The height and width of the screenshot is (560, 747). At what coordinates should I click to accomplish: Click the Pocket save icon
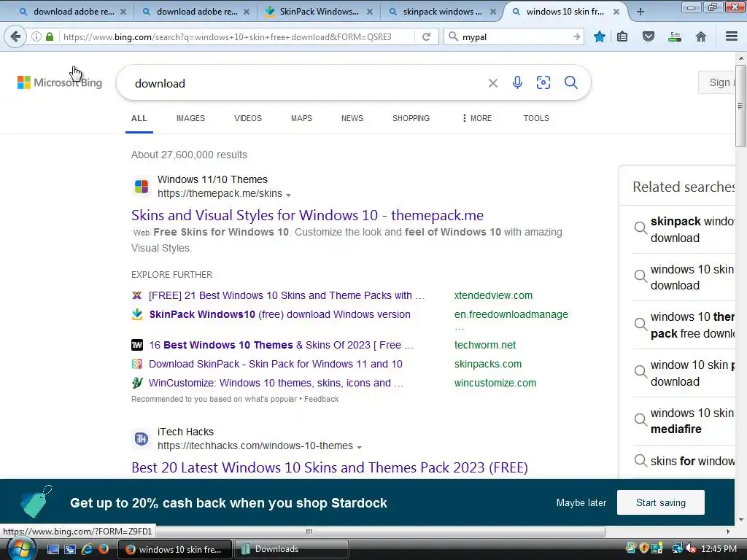(x=649, y=36)
